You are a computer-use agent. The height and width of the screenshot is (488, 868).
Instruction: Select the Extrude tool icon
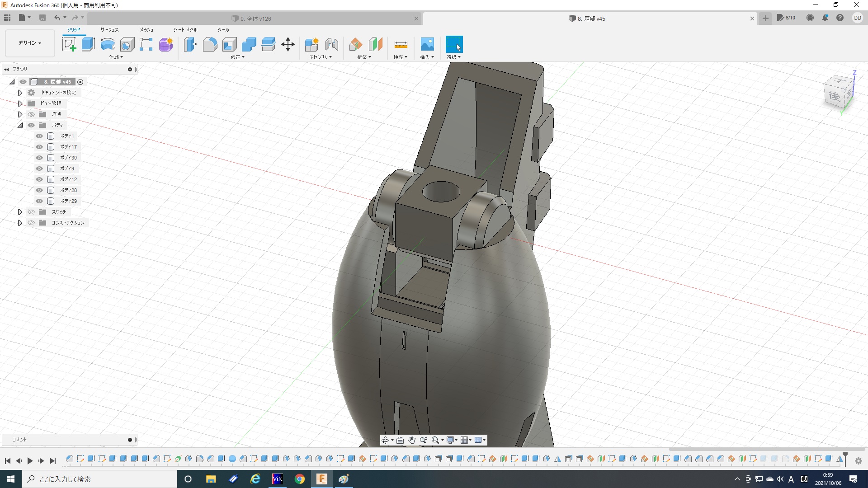tap(88, 44)
